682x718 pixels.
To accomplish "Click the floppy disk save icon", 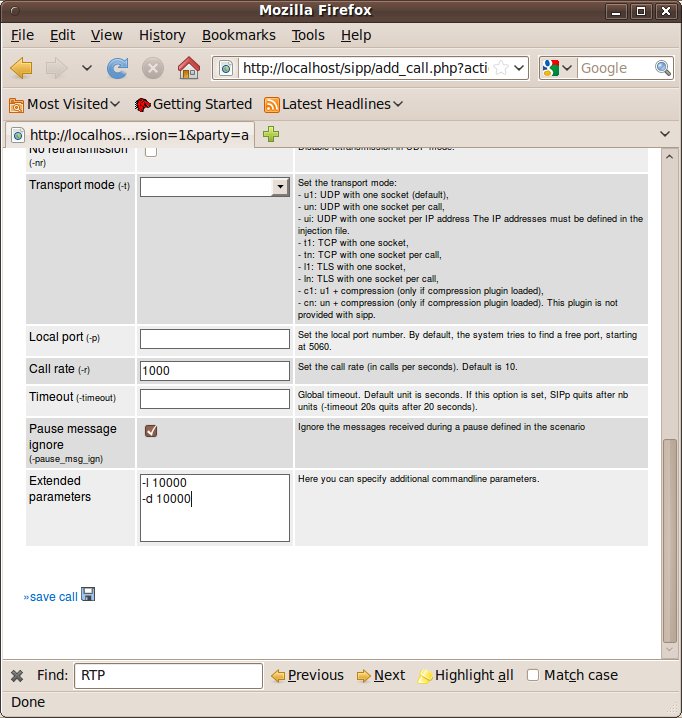I will [x=88, y=595].
